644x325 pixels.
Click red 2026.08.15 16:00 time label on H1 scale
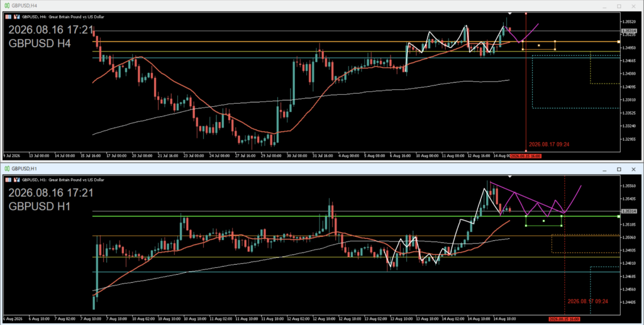coord(564,319)
